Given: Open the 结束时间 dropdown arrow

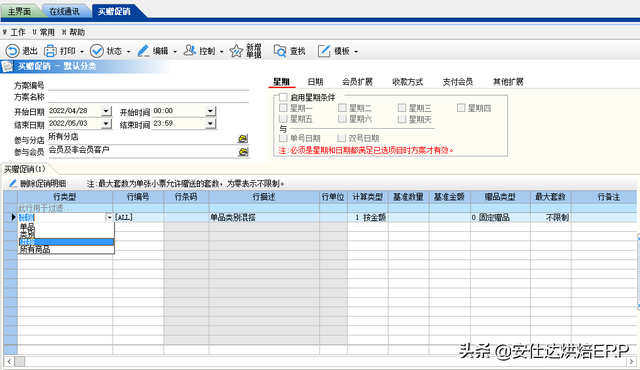Looking at the screenshot, I should coord(210,124).
